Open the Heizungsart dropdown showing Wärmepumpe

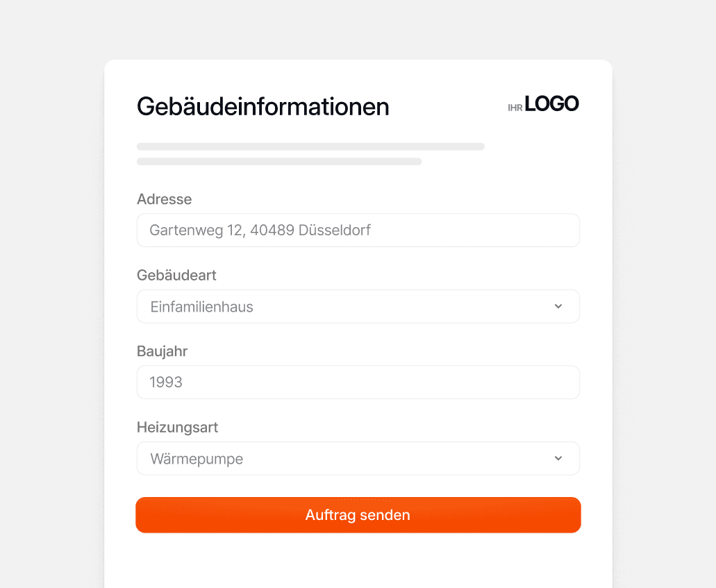tap(358, 458)
